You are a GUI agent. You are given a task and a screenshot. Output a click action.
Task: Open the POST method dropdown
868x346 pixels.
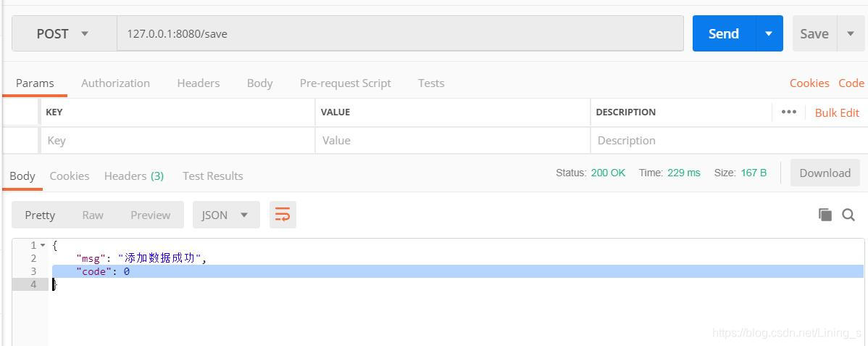tap(64, 34)
